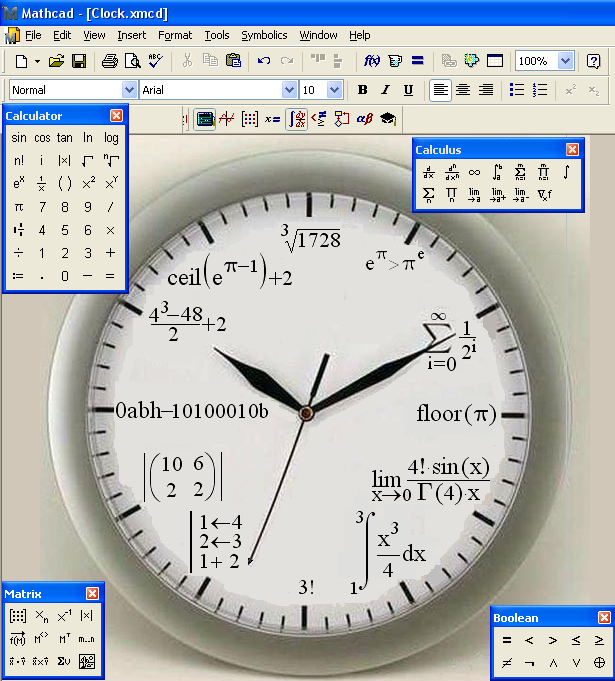Paste from the clipboard icon
615x681 pixels.
point(233,60)
